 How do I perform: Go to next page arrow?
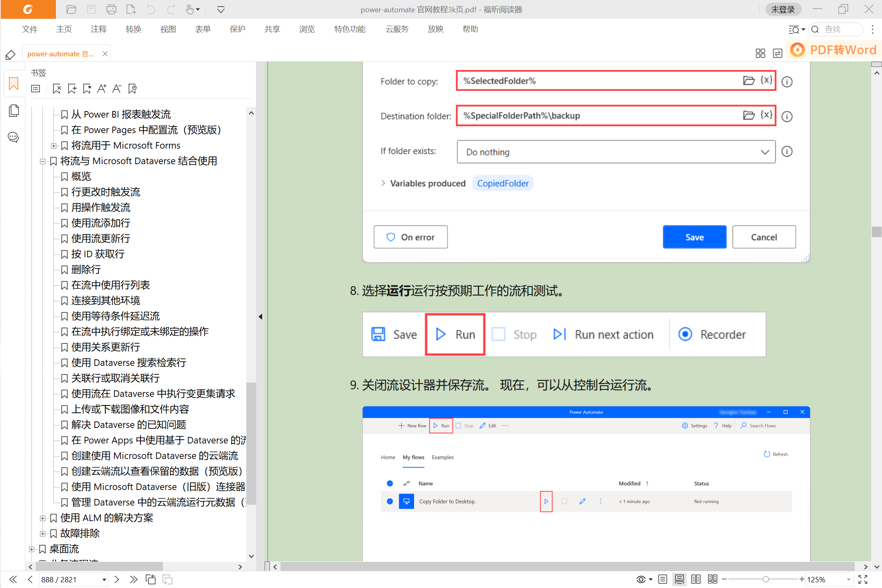117,579
